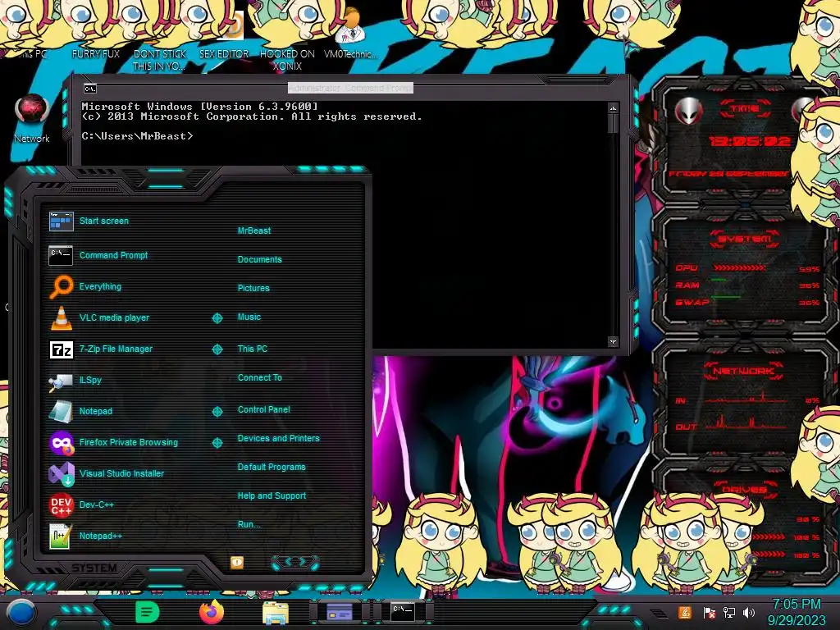Click the CPU usage bar
Image resolution: width=840 pixels, height=630 pixels.
[x=740, y=268]
